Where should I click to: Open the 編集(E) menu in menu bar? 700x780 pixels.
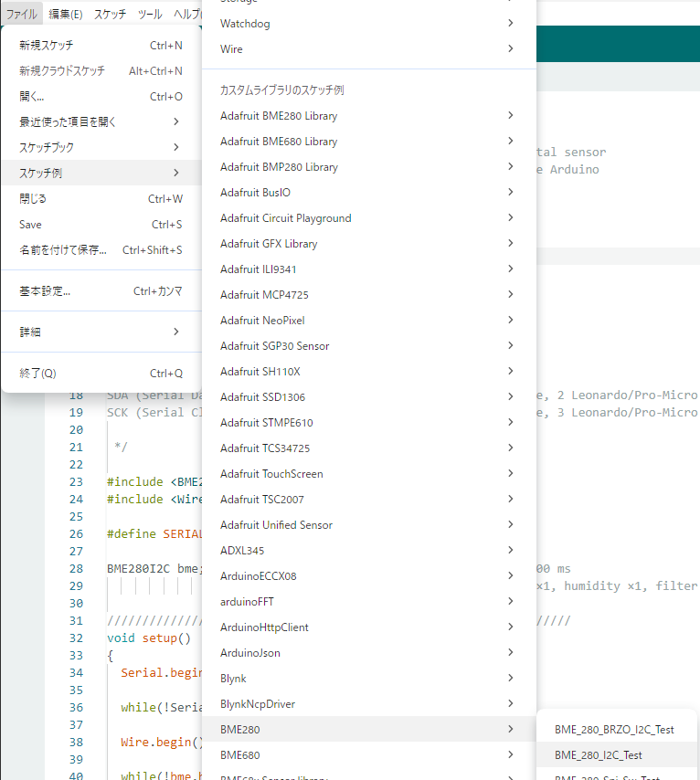[x=65, y=15]
